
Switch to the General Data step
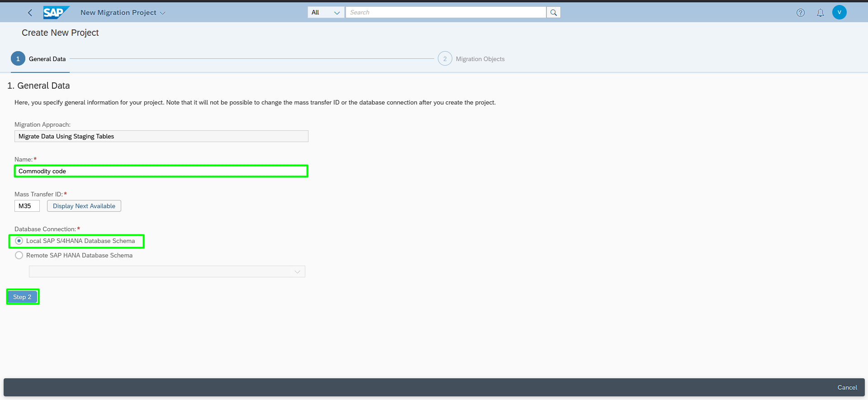(x=47, y=59)
